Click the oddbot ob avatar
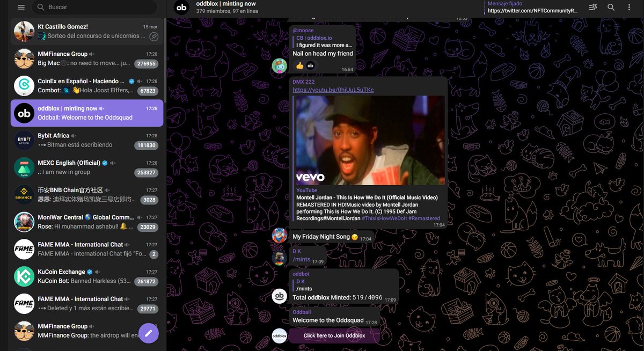644x351 pixels. 279,296
